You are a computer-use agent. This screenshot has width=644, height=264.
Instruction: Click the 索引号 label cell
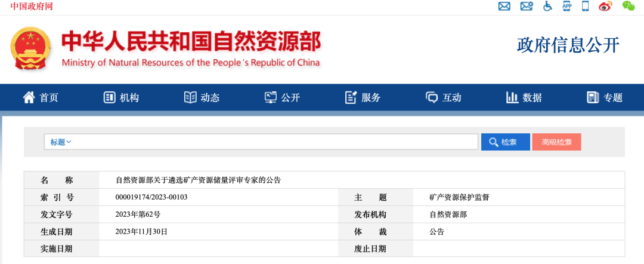61,197
